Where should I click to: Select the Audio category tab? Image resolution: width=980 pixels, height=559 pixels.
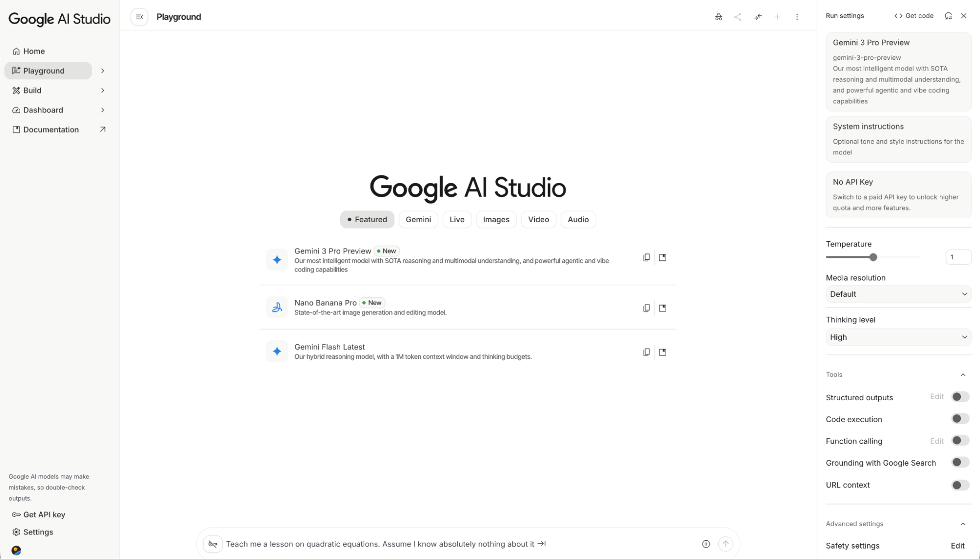point(578,219)
